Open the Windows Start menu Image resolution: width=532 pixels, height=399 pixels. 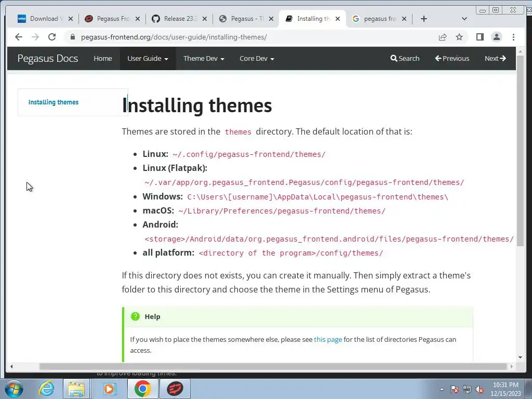pos(14,389)
